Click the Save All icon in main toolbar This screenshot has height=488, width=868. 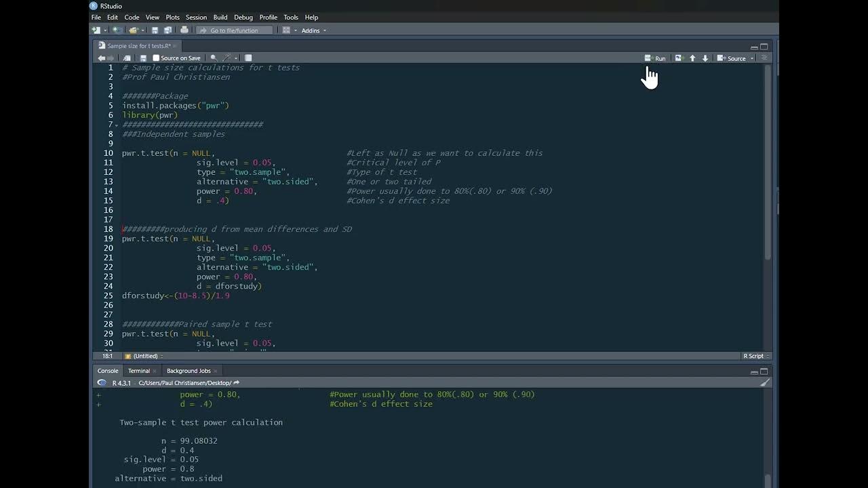pyautogui.click(x=167, y=30)
